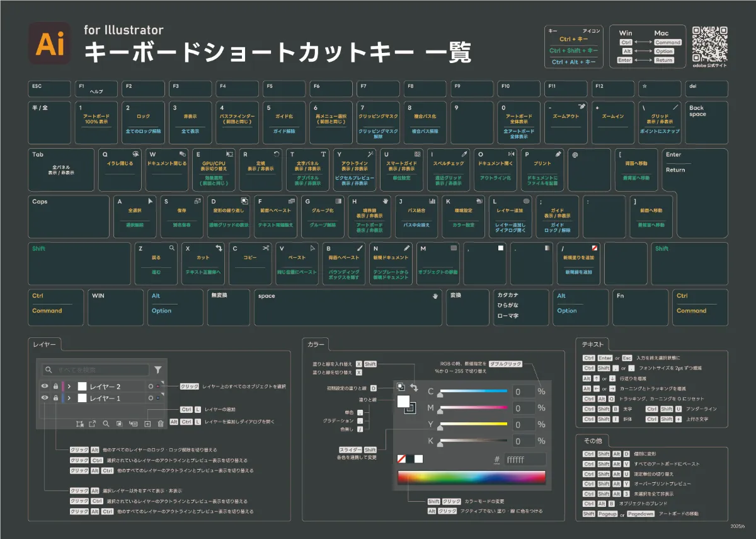Screen dimensions: 756x539
Task: Click the trash icon in Layers panel
Action: pos(161,424)
